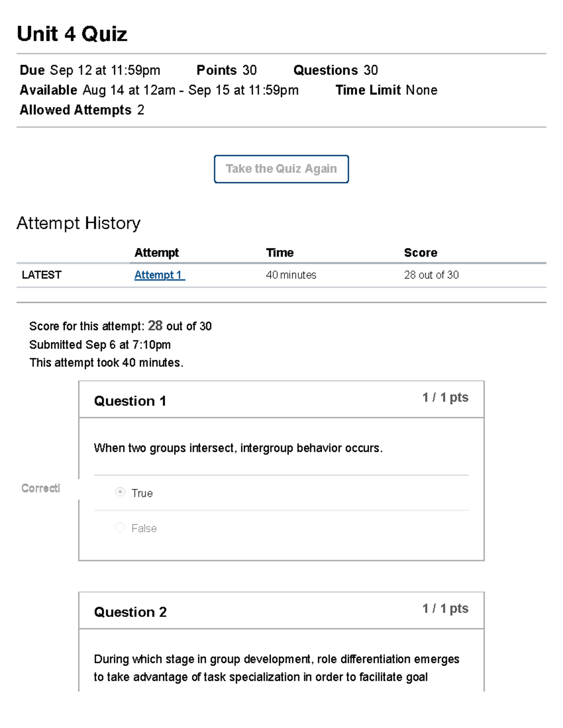Click the Attempt column header
563x728 pixels.
[156, 253]
